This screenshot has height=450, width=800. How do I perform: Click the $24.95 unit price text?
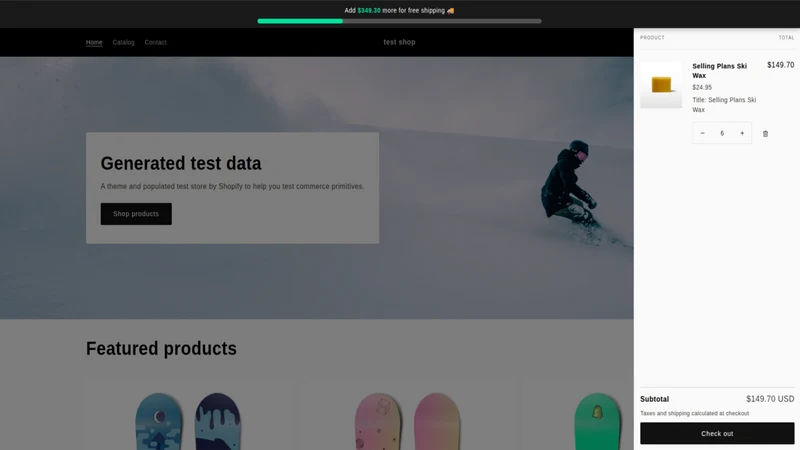[x=702, y=87]
